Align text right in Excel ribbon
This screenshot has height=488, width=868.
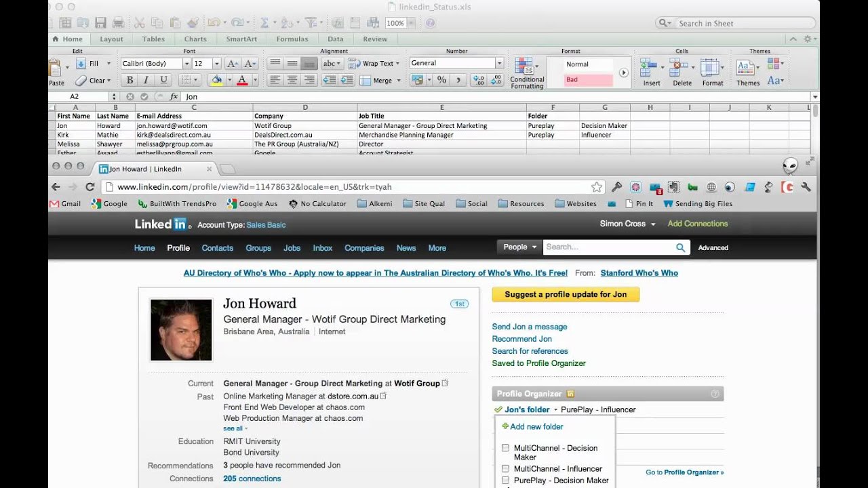[x=309, y=80]
